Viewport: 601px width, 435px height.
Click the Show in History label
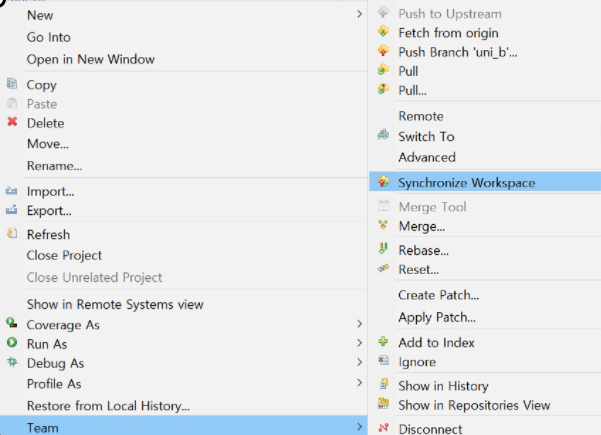pos(443,386)
